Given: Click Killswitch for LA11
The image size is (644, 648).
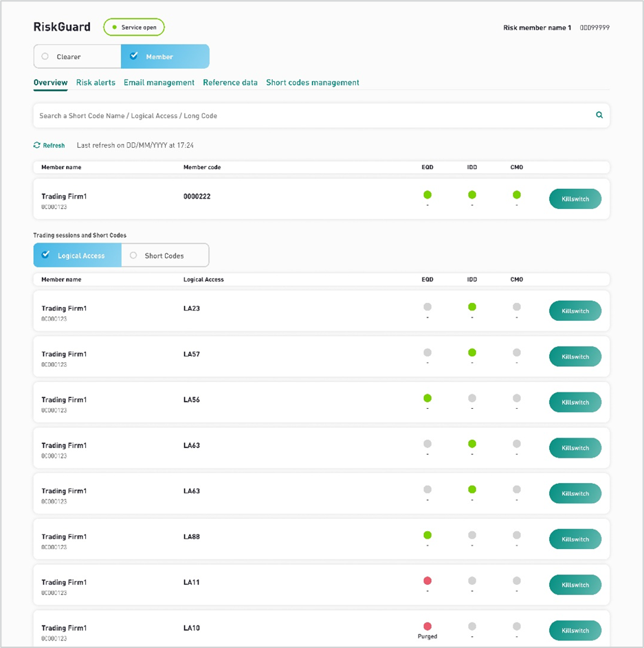Looking at the screenshot, I should click(x=575, y=585).
